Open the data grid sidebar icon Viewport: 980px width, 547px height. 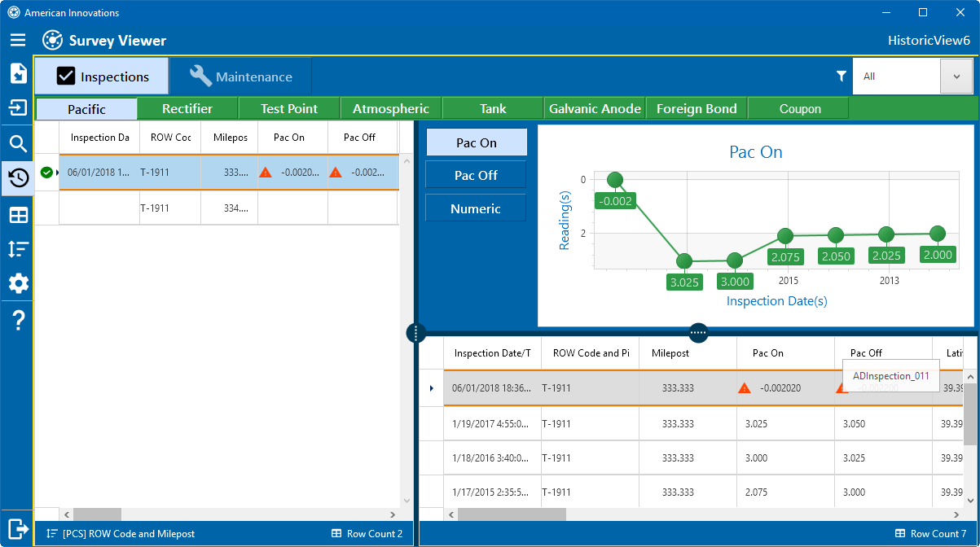pos(18,215)
